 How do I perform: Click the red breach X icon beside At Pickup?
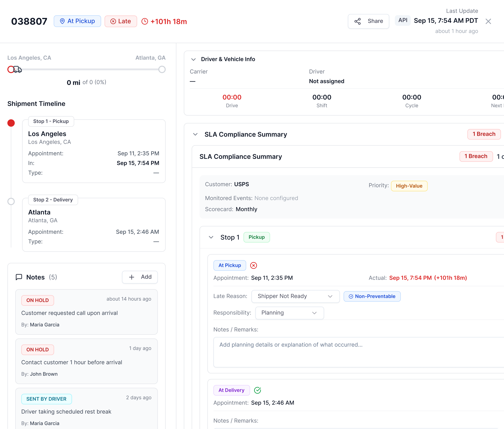point(253,265)
